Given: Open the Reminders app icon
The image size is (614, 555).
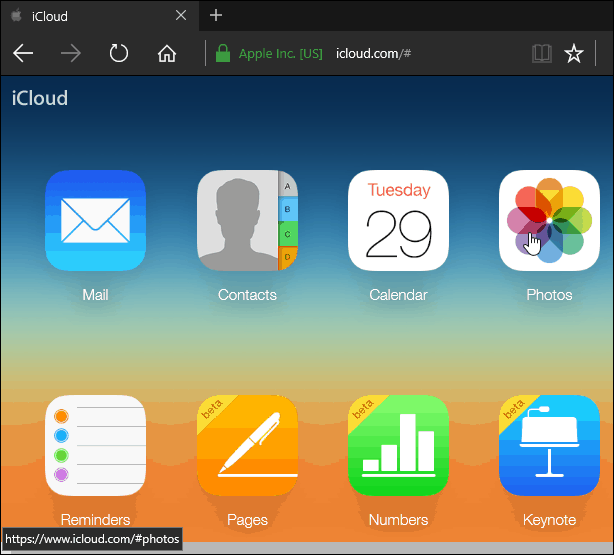Looking at the screenshot, I should click(x=96, y=445).
